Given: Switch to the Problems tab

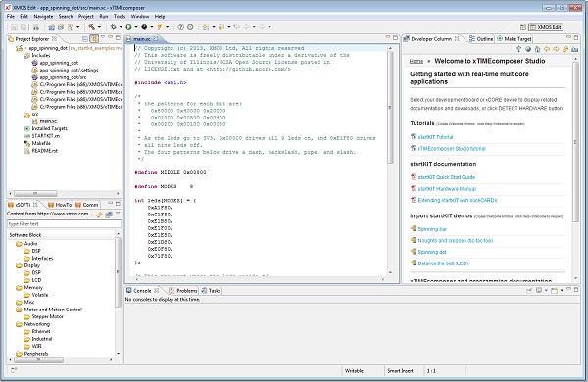Looking at the screenshot, I should [183, 291].
